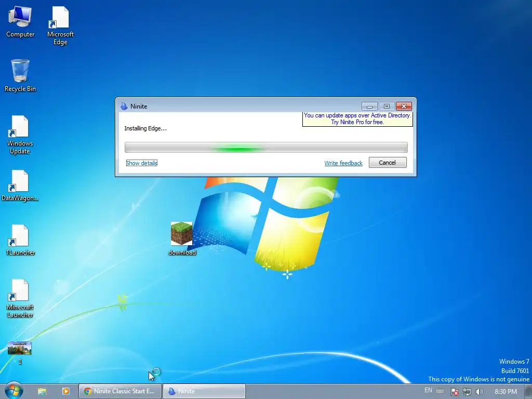Select the Minecraft Launcher desktop shortcut
Image resolution: width=532 pixels, height=399 pixels.
tap(20, 298)
